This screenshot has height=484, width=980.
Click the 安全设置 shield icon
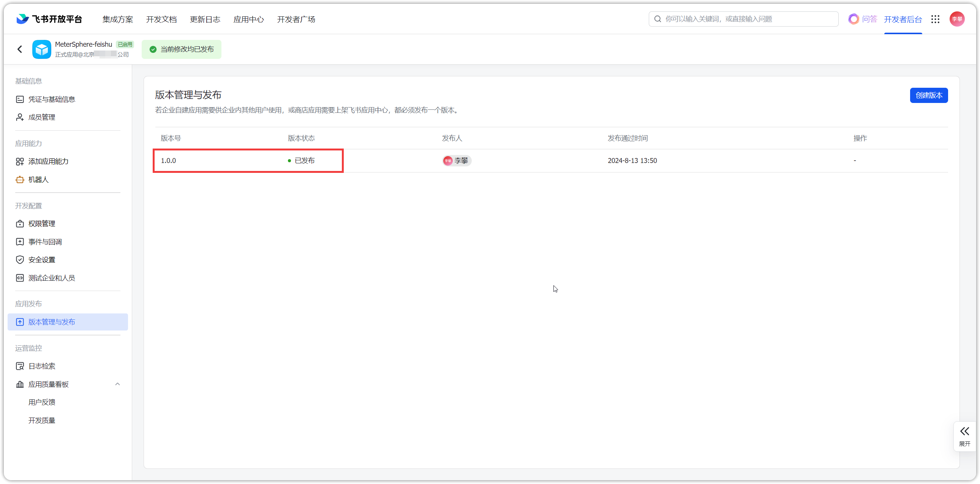(20, 259)
